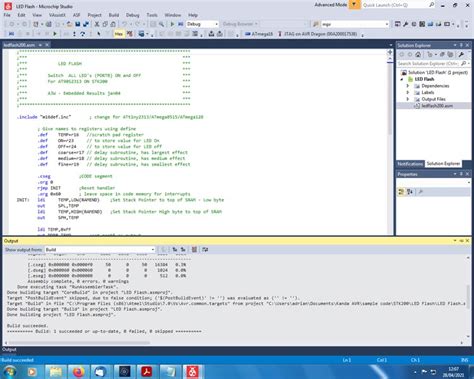
Task: Click the Alphabetical sort icon in Properties panel
Action: (410, 192)
